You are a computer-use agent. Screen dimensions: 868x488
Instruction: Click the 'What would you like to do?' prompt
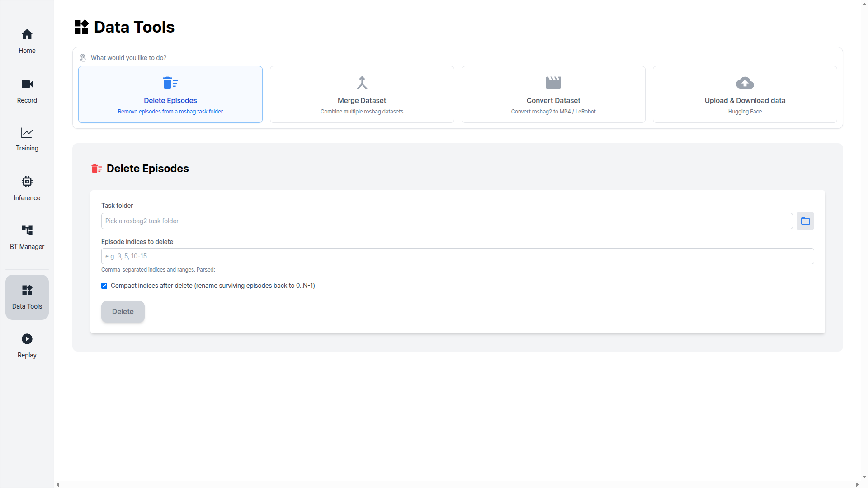point(128,58)
